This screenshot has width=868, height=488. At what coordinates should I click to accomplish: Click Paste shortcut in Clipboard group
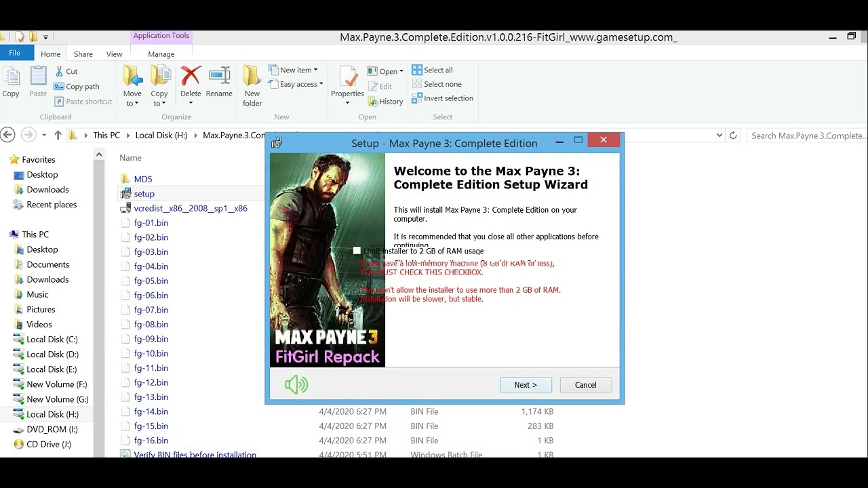coord(83,101)
